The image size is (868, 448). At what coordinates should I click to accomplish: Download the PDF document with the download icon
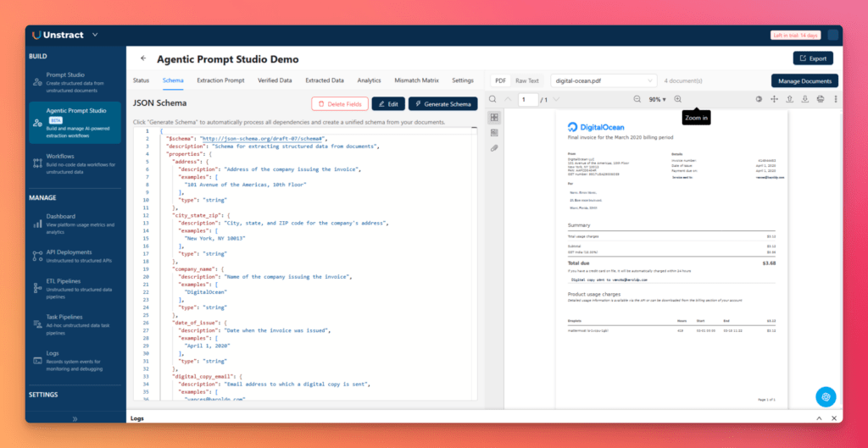[805, 100]
